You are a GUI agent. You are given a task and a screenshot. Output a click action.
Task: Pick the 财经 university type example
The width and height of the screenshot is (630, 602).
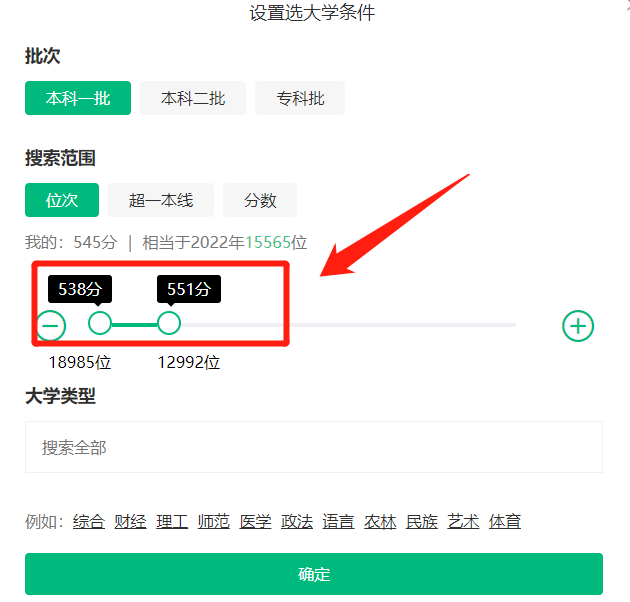130,522
